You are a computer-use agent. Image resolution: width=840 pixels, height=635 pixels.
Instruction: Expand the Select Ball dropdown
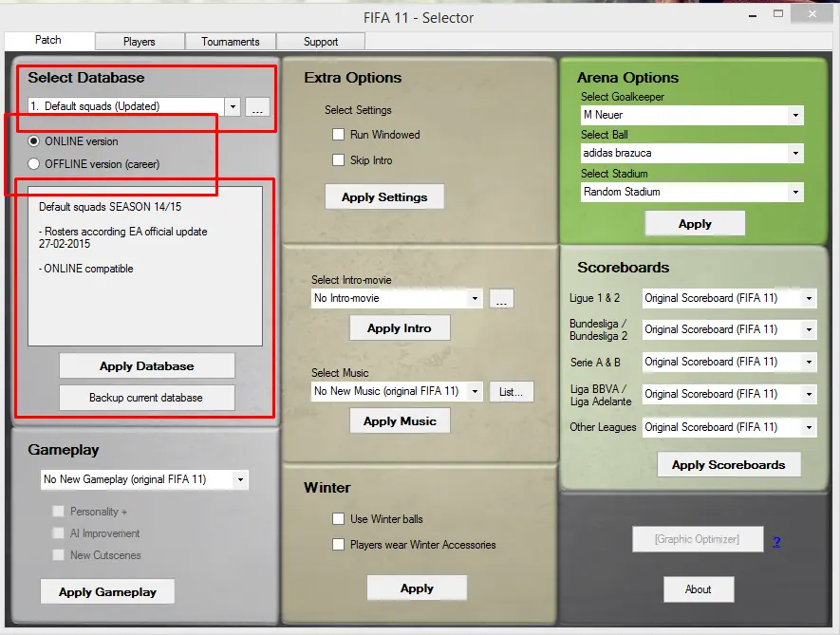(795, 153)
